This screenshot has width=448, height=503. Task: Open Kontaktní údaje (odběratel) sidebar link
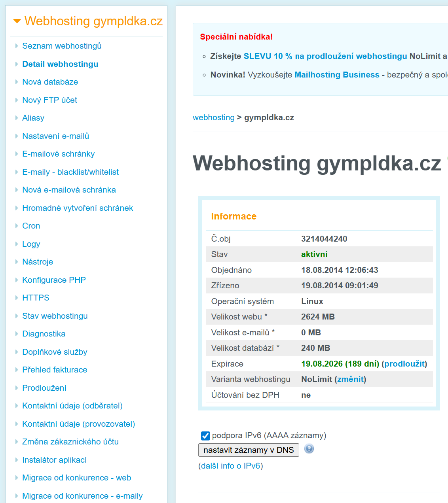[x=72, y=406]
